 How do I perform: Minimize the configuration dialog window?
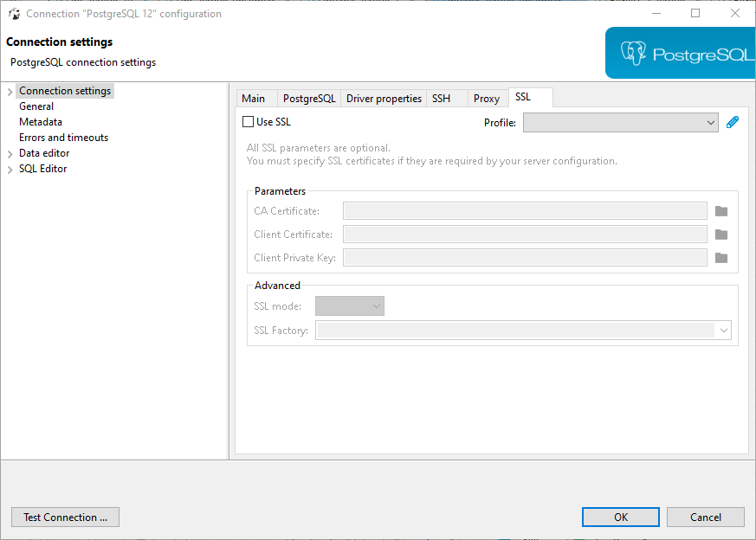click(x=656, y=14)
